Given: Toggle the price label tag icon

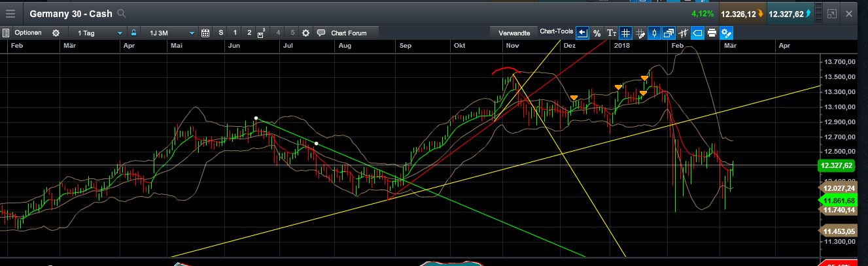Looking at the screenshot, I should coord(697,33).
